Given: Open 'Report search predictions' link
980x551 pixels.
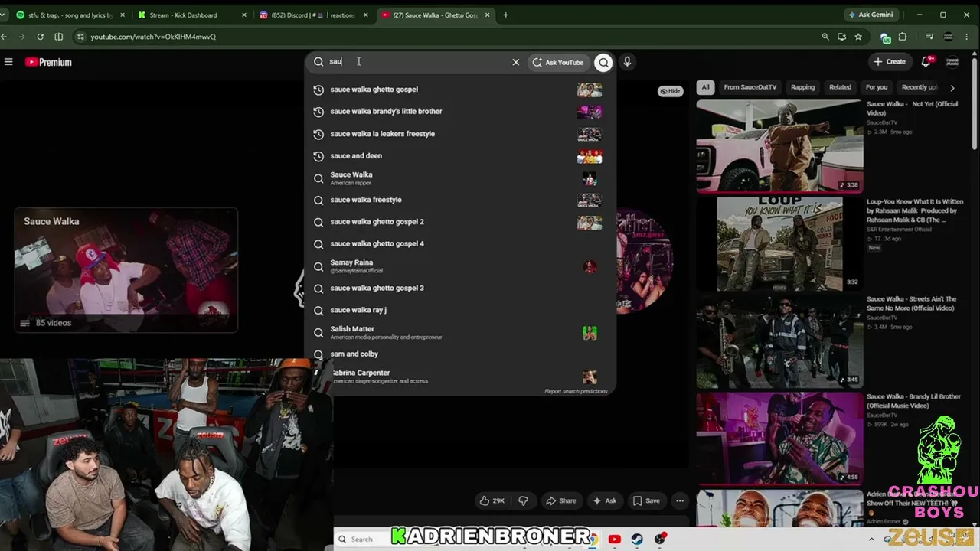Looking at the screenshot, I should pyautogui.click(x=576, y=391).
